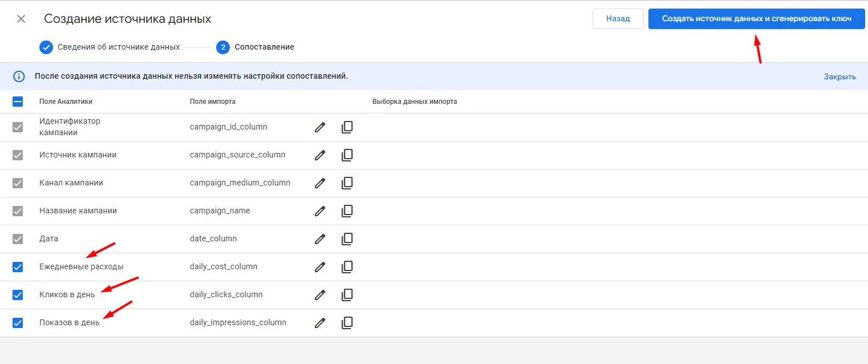The width and height of the screenshot is (868, 364).
Task: Edit the date_column mapping
Action: point(320,239)
